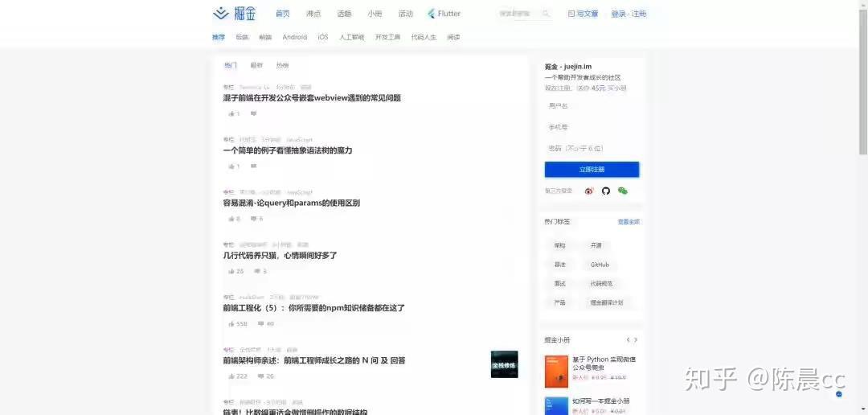Image resolution: width=868 pixels, height=415 pixels.
Task: Show previous 掘金小册 with left arrow
Action: click(x=628, y=339)
